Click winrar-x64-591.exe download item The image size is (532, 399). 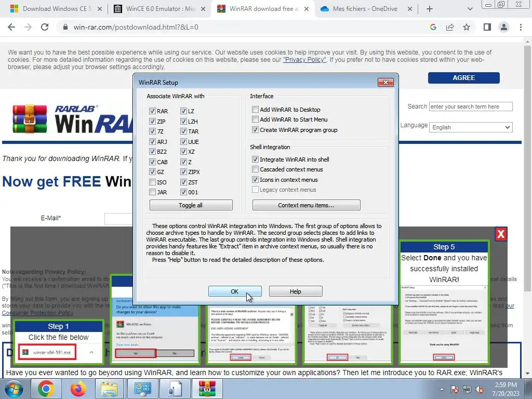coord(47,352)
